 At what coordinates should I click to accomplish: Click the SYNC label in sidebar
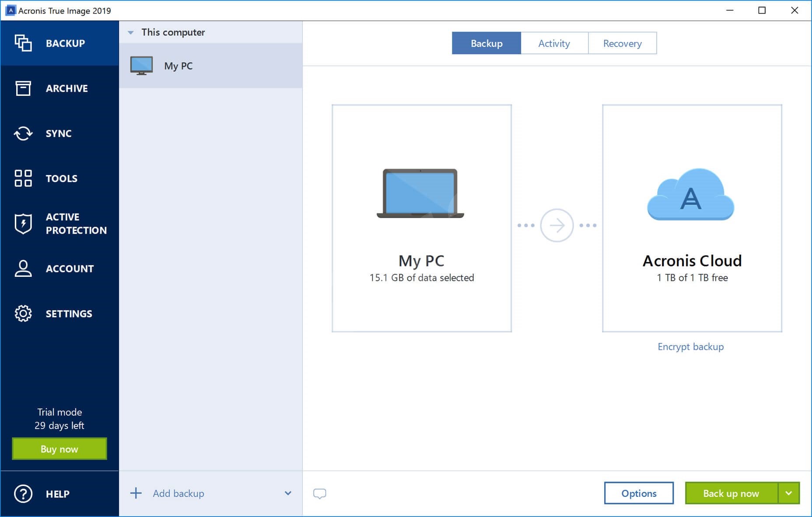click(x=59, y=133)
